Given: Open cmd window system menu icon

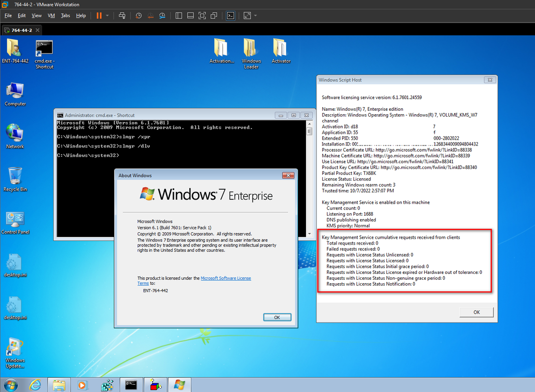Looking at the screenshot, I should coord(60,115).
